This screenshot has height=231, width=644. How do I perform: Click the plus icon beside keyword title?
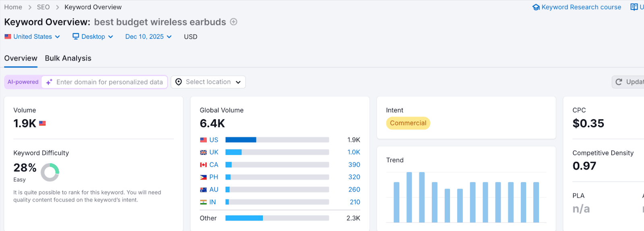[x=233, y=22]
